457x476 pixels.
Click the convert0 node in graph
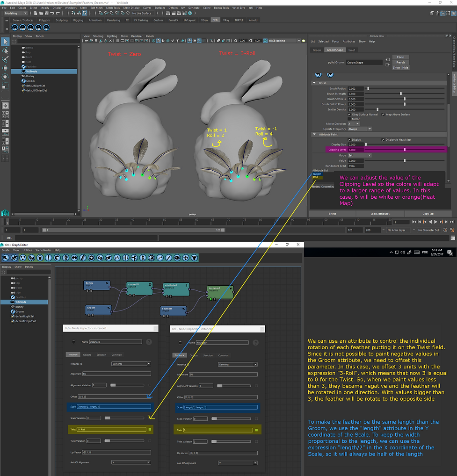(x=139, y=288)
